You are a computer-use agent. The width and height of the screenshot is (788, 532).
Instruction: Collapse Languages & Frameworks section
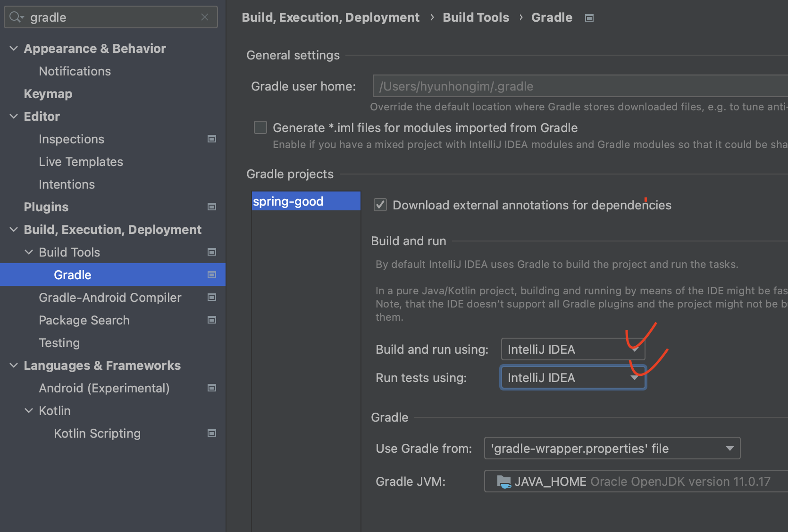tap(14, 366)
